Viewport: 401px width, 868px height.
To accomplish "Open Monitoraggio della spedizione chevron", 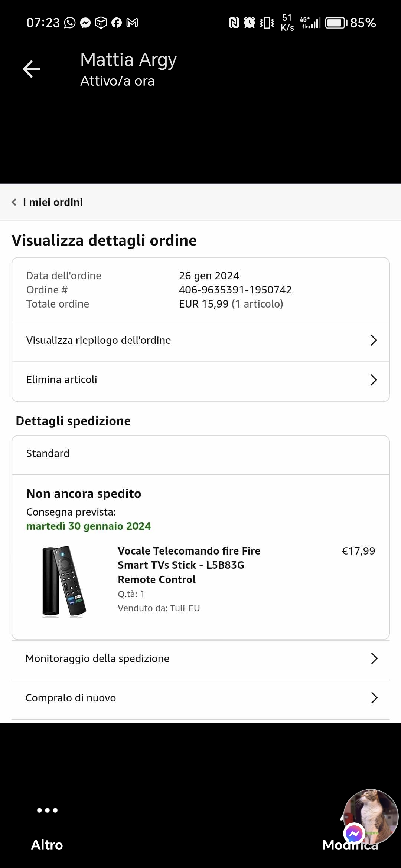I will click(374, 658).
